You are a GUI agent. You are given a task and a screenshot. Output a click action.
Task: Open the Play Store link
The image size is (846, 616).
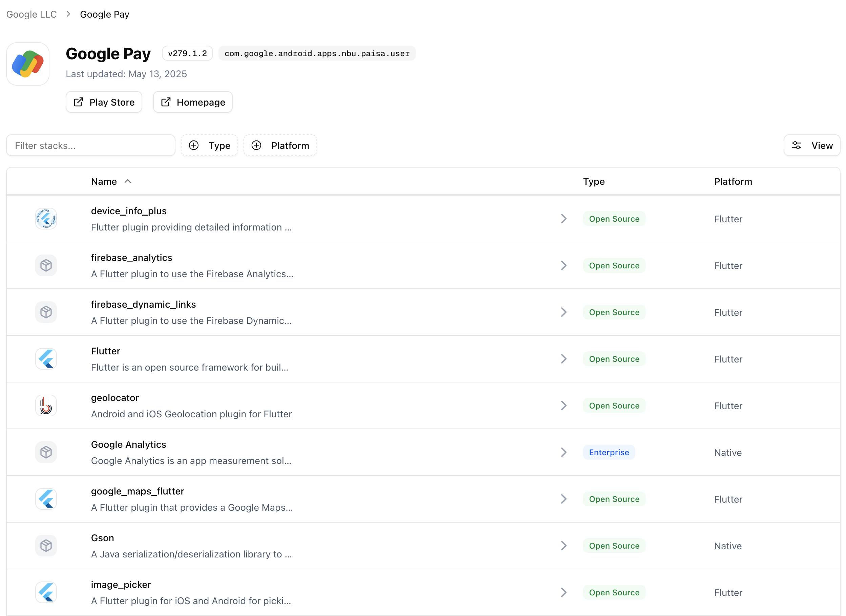(104, 102)
